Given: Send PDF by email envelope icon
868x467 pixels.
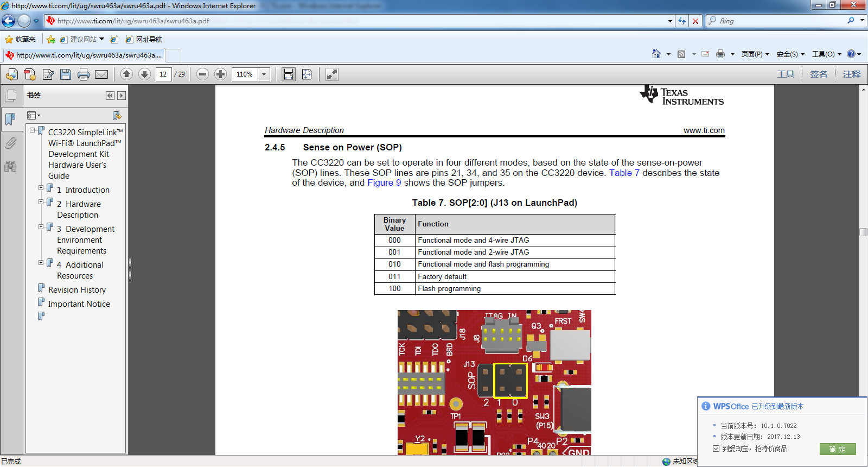Looking at the screenshot, I should (x=101, y=74).
